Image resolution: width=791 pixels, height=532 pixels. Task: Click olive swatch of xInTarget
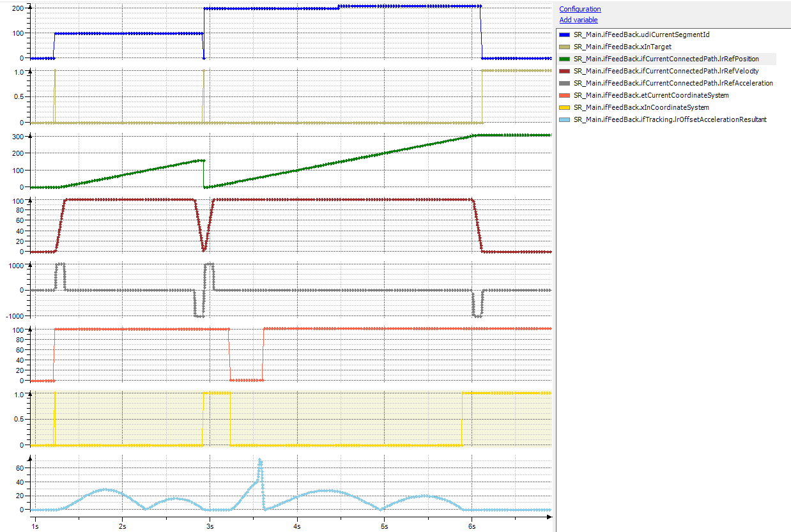pyautogui.click(x=564, y=47)
